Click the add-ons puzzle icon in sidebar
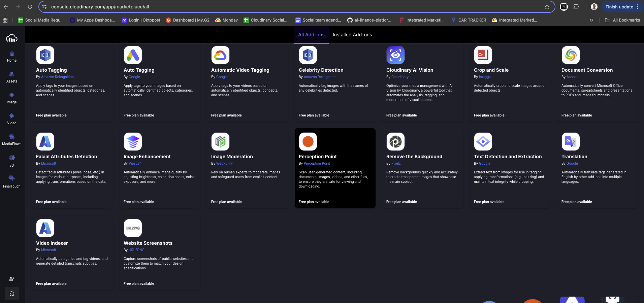644x303 pixels. coord(12,294)
